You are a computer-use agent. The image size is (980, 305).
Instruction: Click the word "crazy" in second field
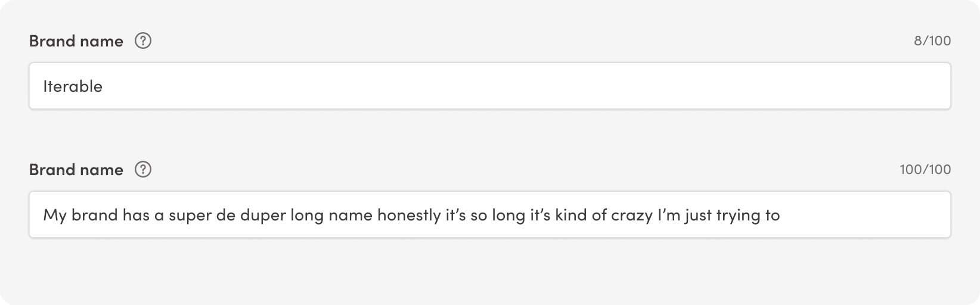click(631, 215)
